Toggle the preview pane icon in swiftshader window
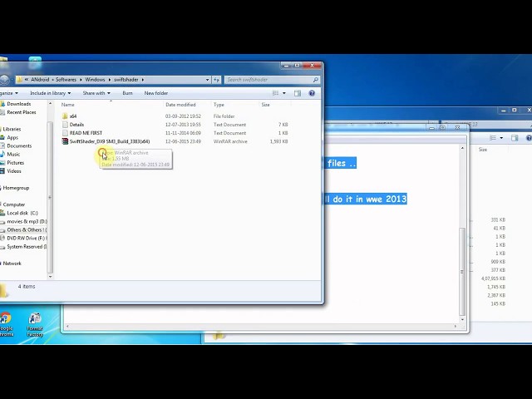This screenshot has width=532, height=399. [298, 93]
